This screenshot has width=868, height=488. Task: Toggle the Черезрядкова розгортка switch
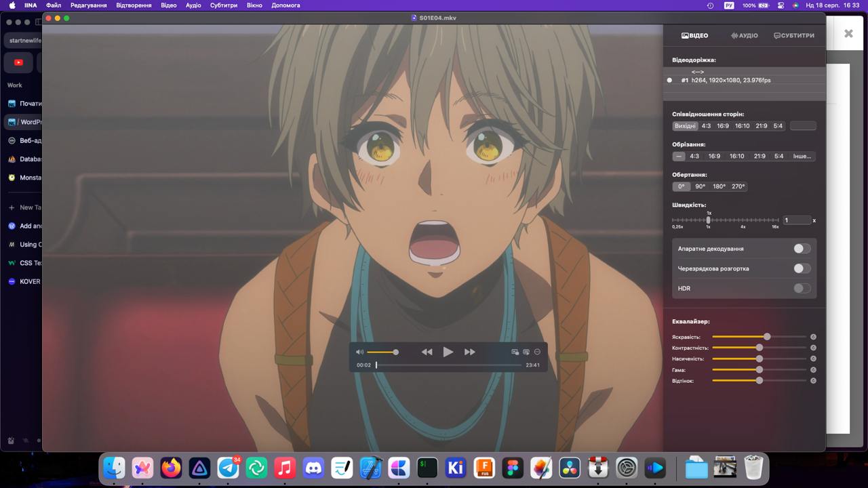click(x=802, y=268)
